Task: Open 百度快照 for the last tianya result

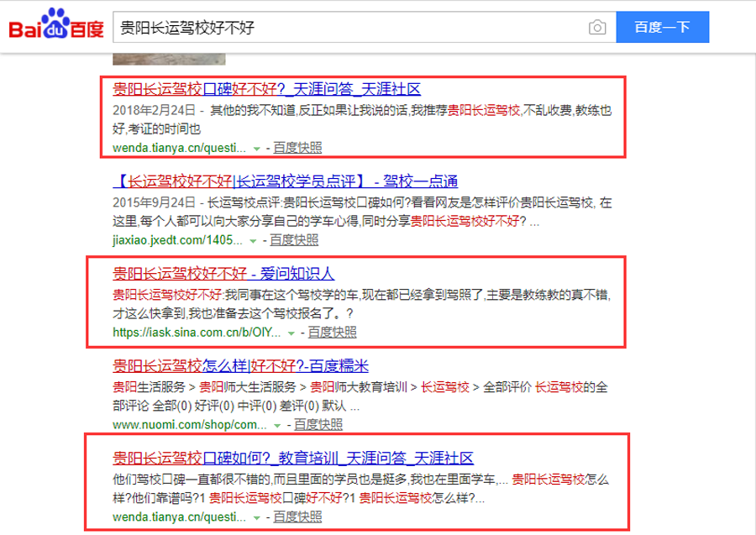Action: pyautogui.click(x=297, y=517)
